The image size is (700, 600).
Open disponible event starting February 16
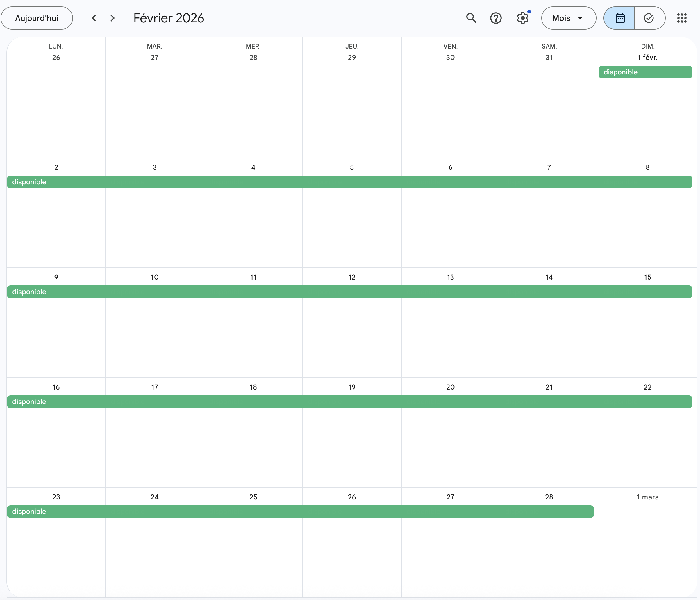pos(349,401)
